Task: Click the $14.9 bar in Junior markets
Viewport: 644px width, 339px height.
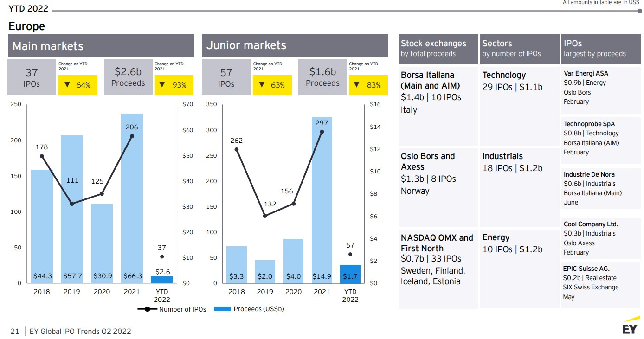Action: pyautogui.click(x=322, y=200)
